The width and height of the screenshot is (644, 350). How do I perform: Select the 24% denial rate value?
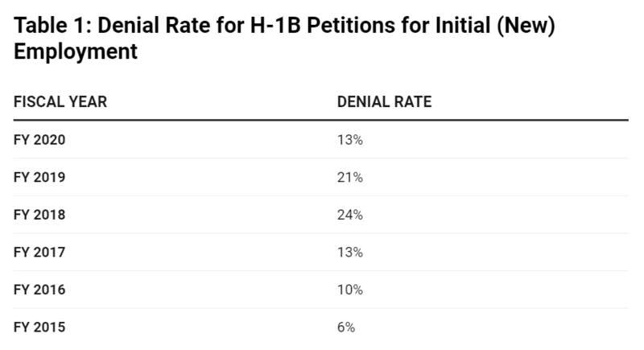(350, 215)
